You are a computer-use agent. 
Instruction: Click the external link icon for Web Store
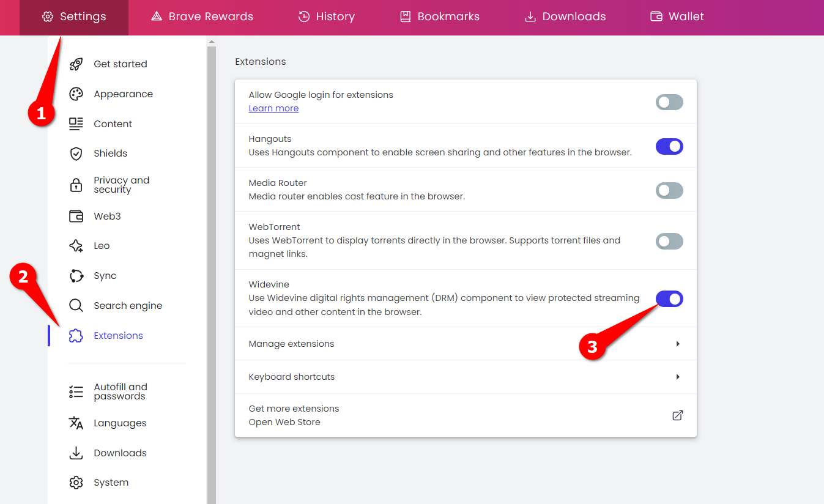pyautogui.click(x=678, y=415)
